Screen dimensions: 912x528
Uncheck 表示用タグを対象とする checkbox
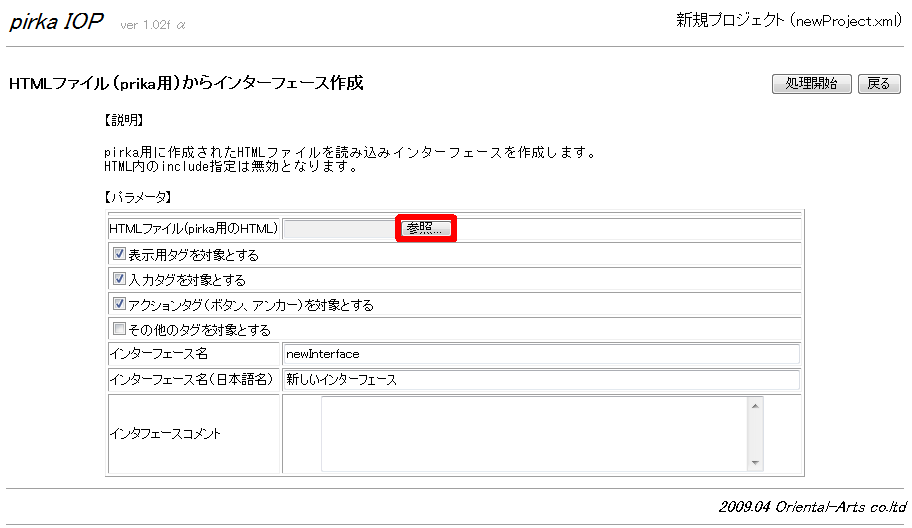pyautogui.click(x=120, y=254)
